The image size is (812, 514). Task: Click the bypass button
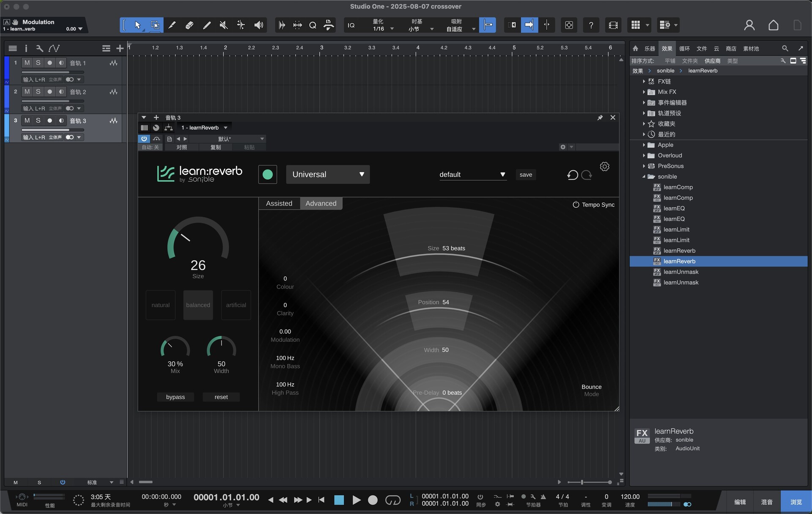point(176,397)
